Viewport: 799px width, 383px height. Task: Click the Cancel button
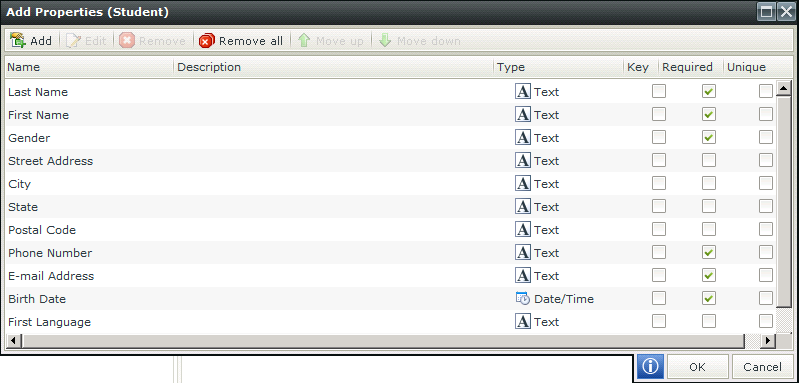pyautogui.click(x=762, y=367)
